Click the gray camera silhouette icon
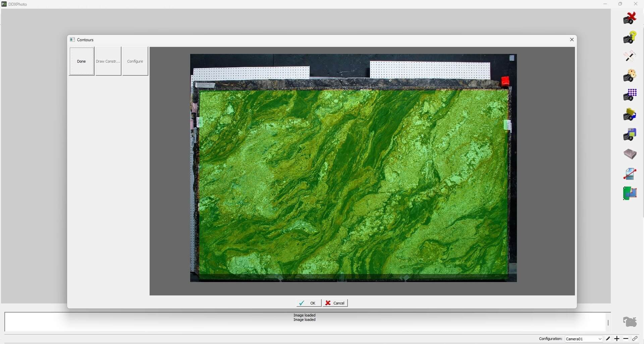This screenshot has width=644, height=344. pos(630,322)
